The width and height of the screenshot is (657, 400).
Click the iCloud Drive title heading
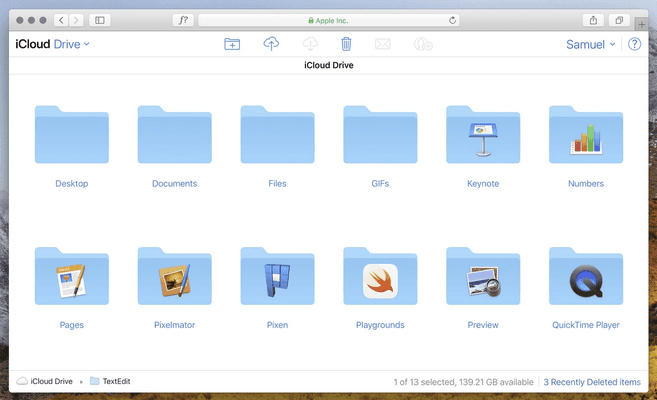(328, 65)
